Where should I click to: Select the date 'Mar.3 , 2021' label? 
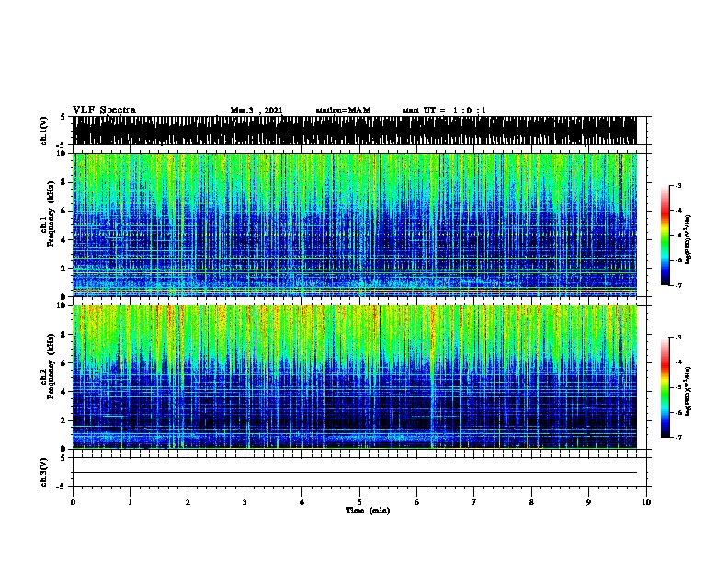click(256, 110)
